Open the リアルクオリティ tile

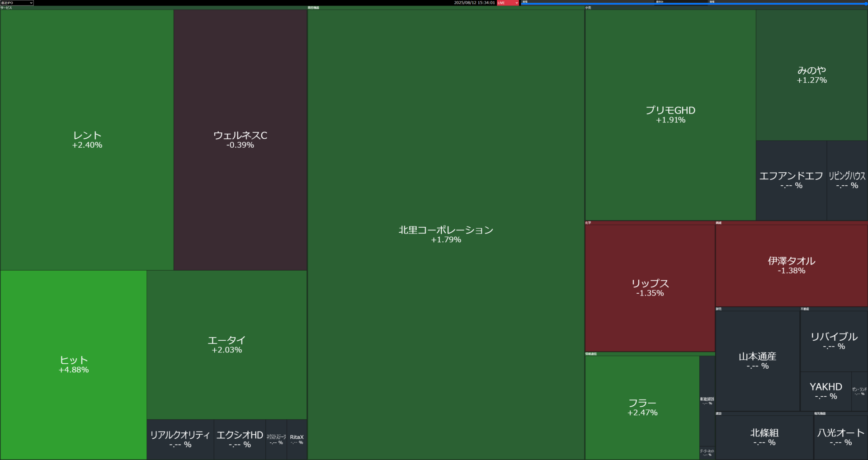pos(180,440)
